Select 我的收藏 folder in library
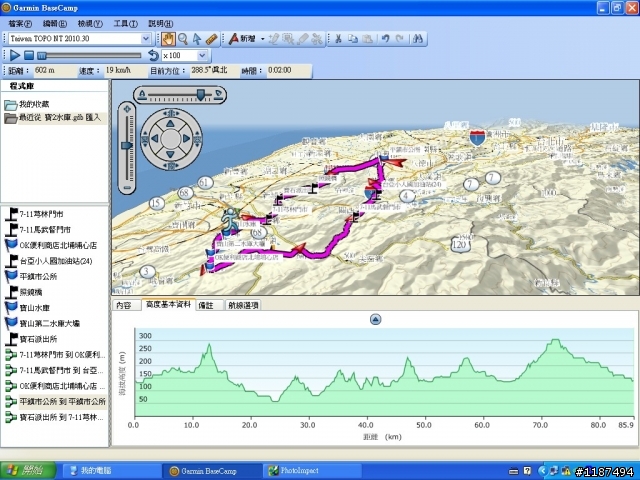This screenshot has width=640, height=480. [x=34, y=104]
